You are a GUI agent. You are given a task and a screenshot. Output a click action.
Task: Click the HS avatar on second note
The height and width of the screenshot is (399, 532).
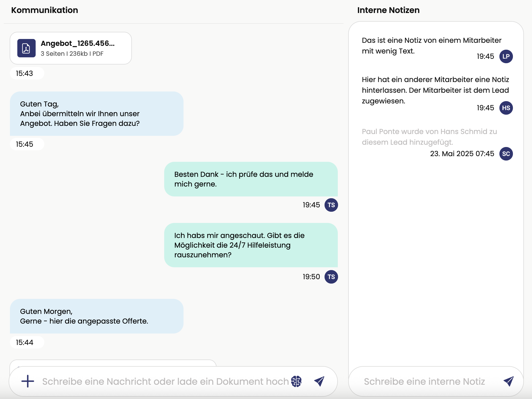tap(506, 108)
